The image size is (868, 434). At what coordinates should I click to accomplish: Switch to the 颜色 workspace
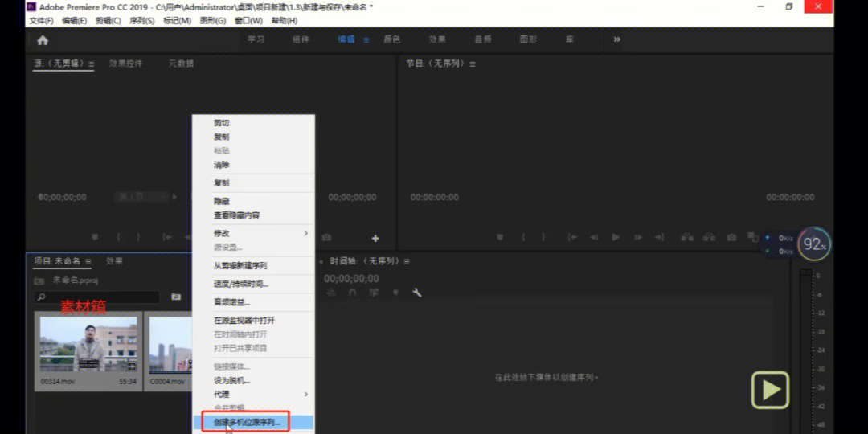point(392,40)
